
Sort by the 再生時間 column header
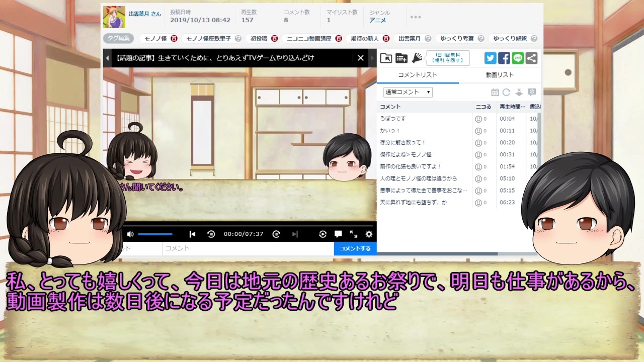click(x=512, y=107)
